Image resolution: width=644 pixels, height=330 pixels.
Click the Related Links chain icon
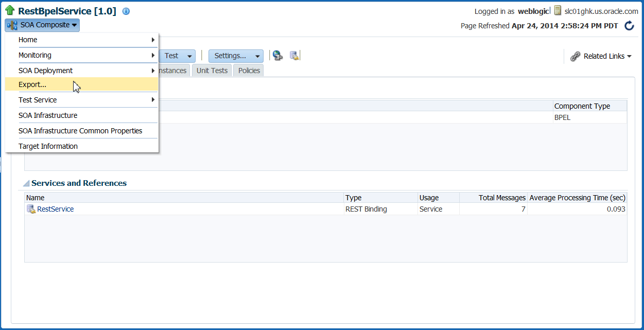[575, 57]
